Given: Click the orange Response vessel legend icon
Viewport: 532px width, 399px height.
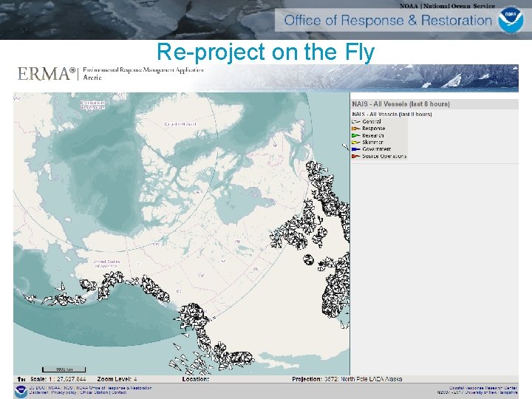Looking at the screenshot, I should coord(355,129).
